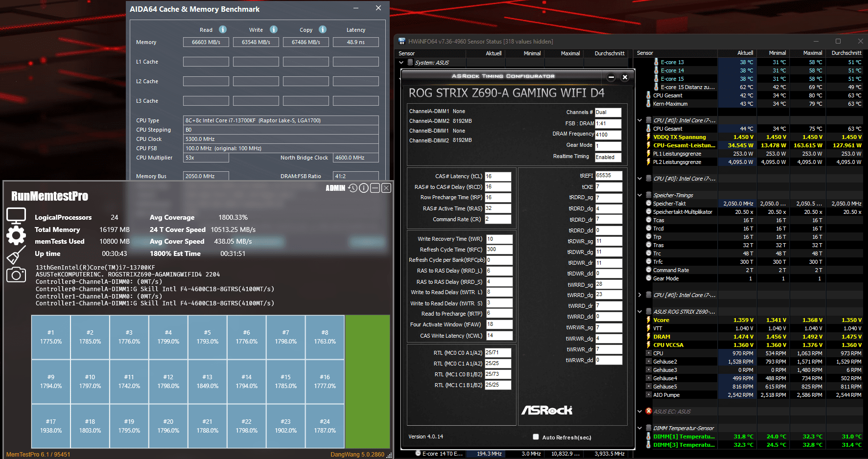The height and width of the screenshot is (459, 868).
Task: Collapse the ASUS ROG STRIX Z690 group
Action: click(640, 312)
